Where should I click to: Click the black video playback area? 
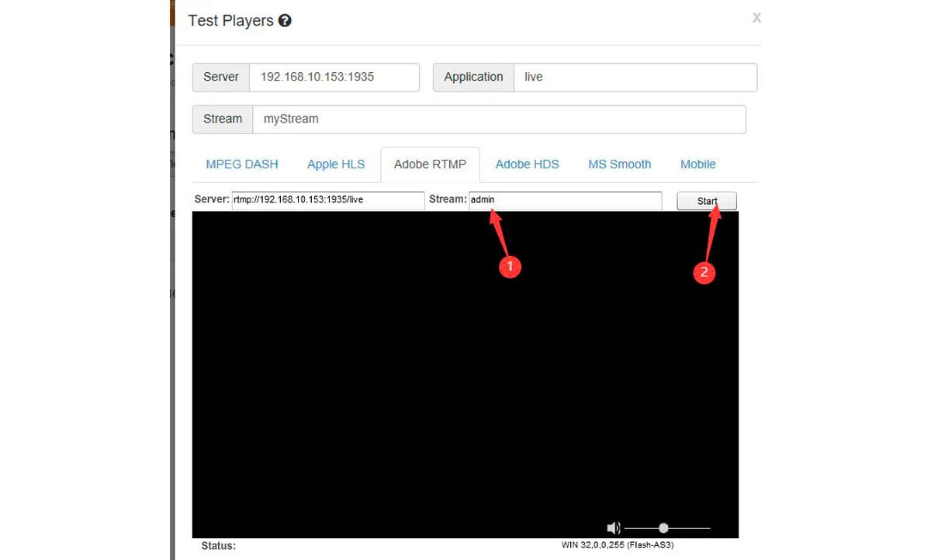[x=465, y=365]
